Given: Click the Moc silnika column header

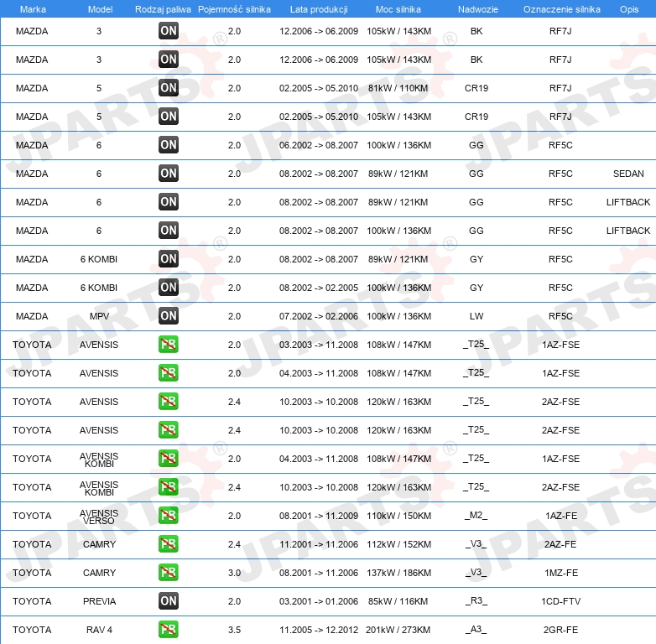Looking at the screenshot, I should click(x=398, y=9).
